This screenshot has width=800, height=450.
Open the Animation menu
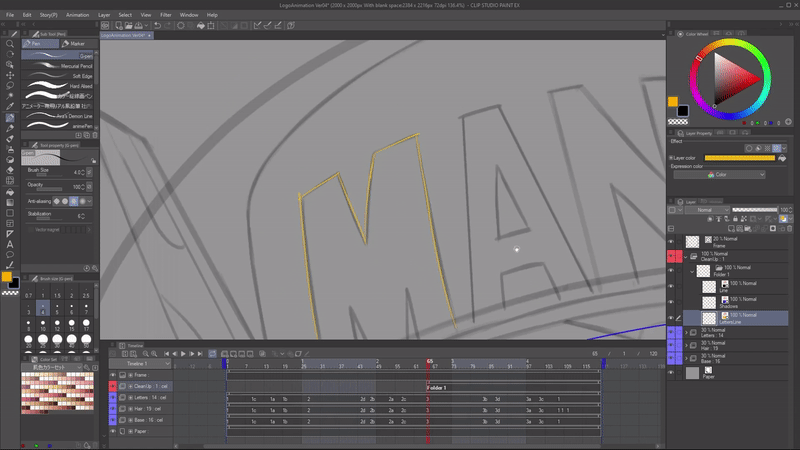tap(78, 15)
